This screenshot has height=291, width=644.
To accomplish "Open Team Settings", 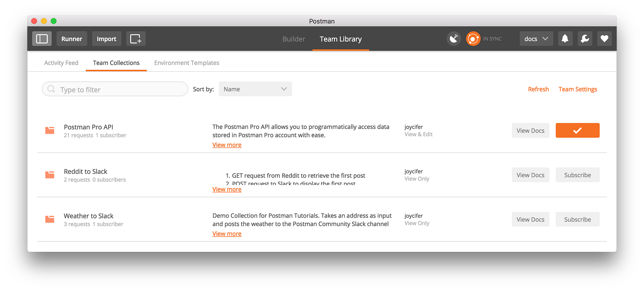I will (578, 89).
